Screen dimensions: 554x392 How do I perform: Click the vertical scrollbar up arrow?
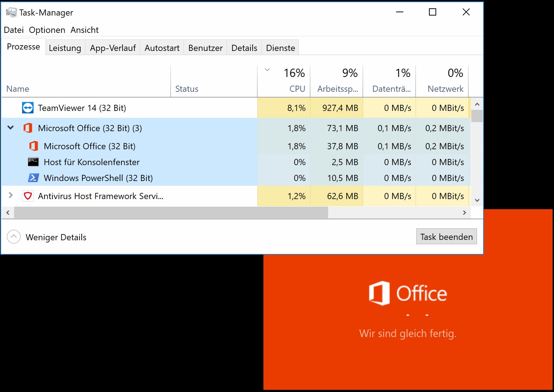click(x=477, y=104)
